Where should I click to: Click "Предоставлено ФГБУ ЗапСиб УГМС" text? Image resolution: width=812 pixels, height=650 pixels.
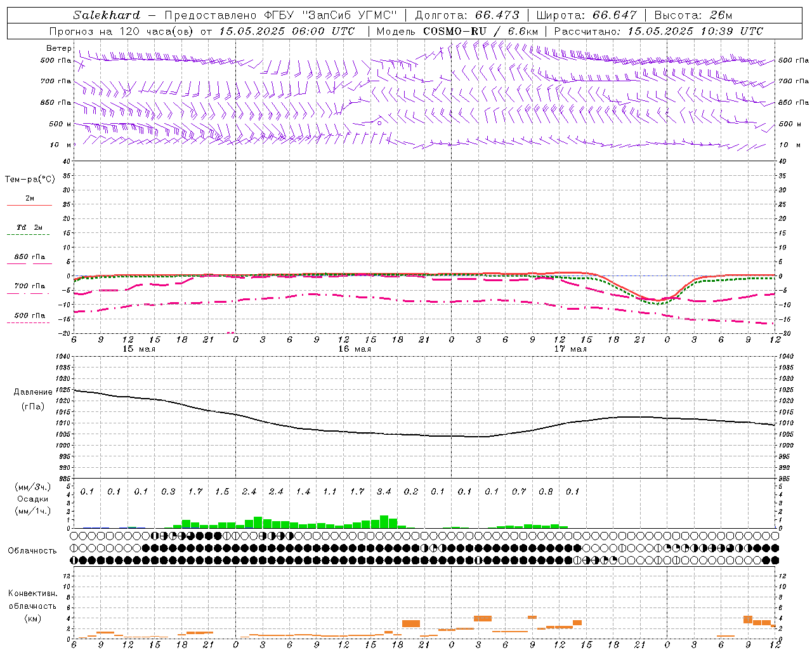(x=280, y=15)
